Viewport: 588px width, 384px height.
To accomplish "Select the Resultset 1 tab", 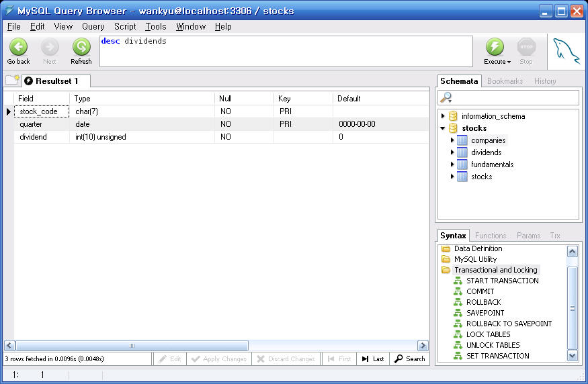I will [x=56, y=81].
